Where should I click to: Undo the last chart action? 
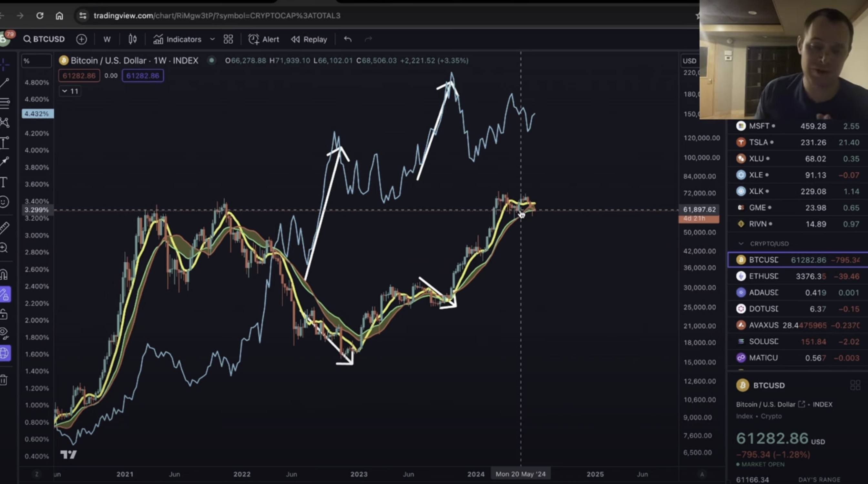pos(348,39)
